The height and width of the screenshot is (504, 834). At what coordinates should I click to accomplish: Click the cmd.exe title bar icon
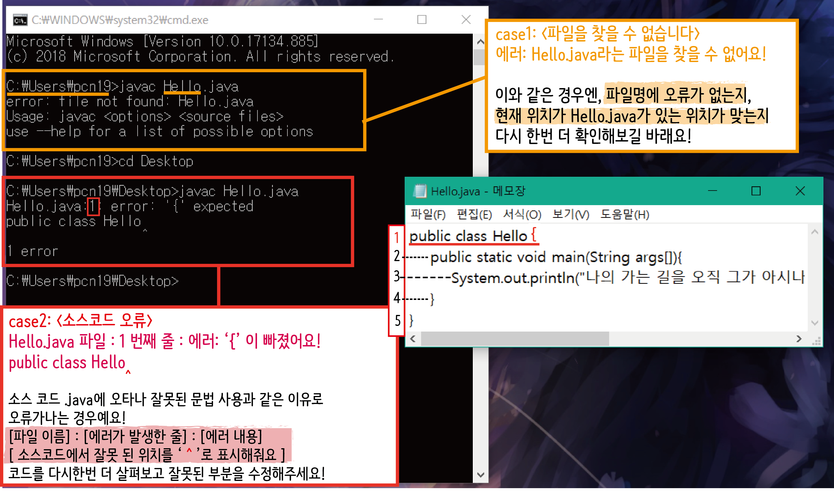click(x=20, y=20)
